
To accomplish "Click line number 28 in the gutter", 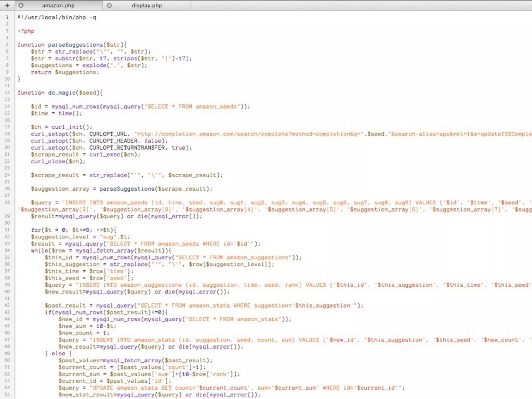I will (7, 202).
